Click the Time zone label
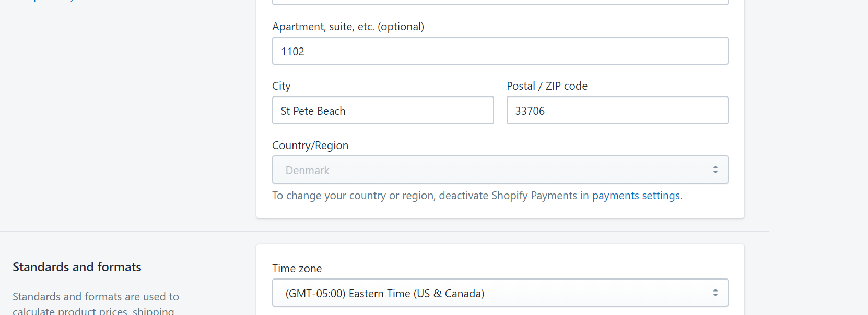The height and width of the screenshot is (315, 868). click(297, 269)
